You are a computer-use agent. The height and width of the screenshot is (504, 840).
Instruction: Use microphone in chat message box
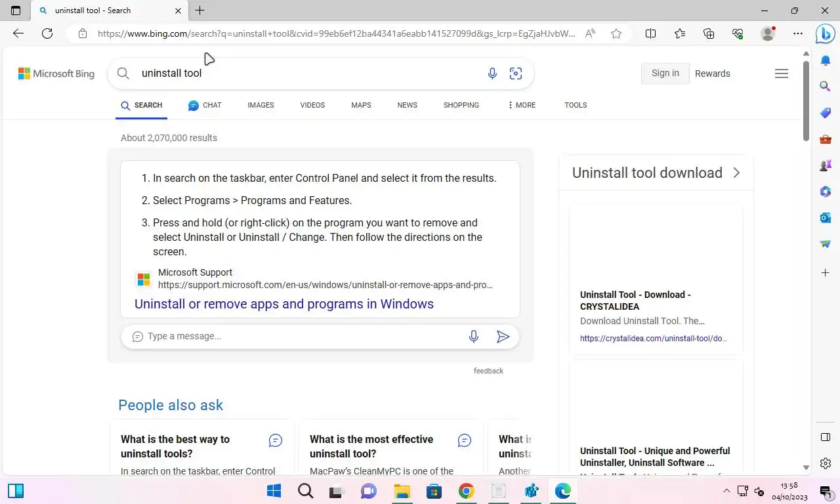point(474,337)
